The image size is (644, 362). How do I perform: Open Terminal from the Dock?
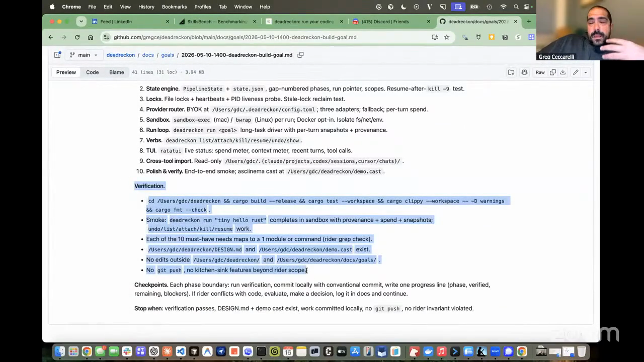click(261, 351)
